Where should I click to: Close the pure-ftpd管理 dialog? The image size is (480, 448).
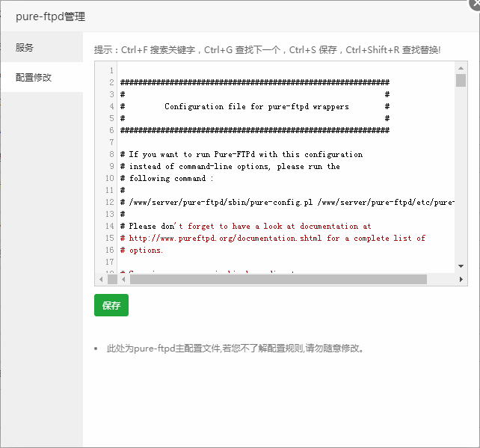[476, 4]
